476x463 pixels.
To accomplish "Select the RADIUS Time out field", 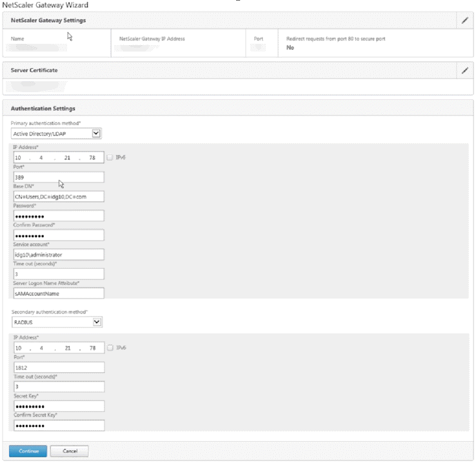I will 57,387.
